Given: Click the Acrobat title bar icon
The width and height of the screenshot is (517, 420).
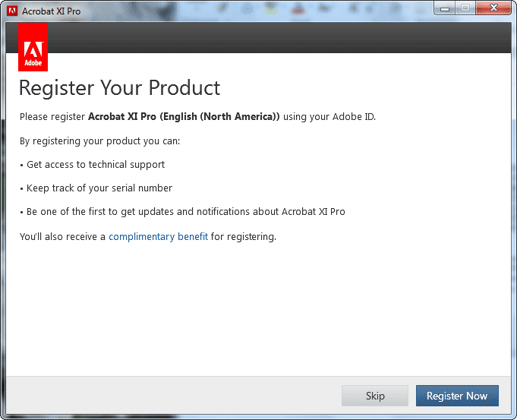Looking at the screenshot, I should 13,11.
